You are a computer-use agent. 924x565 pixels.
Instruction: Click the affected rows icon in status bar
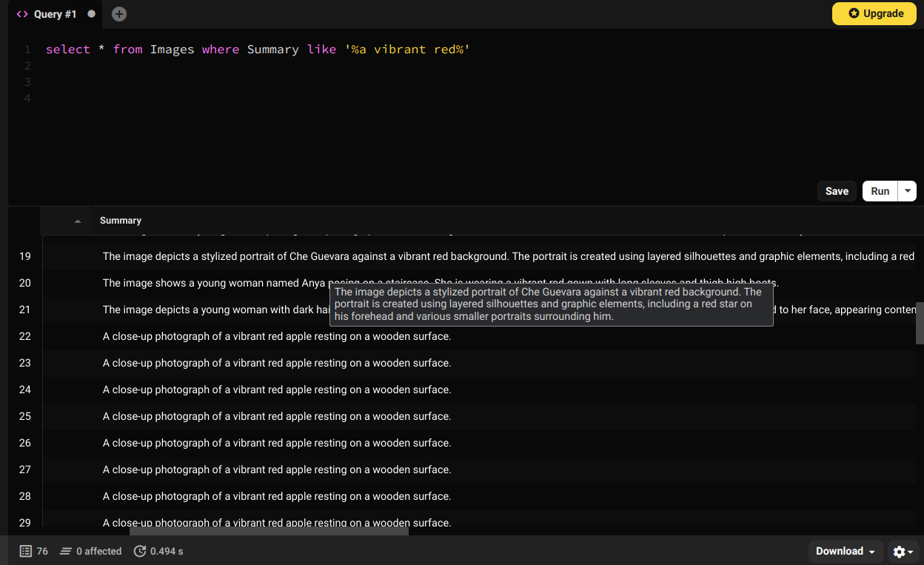pos(65,551)
